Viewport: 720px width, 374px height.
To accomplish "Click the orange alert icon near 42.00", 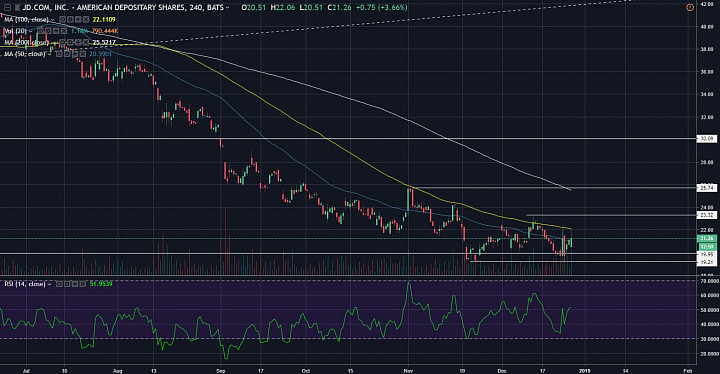I will click(690, 7).
